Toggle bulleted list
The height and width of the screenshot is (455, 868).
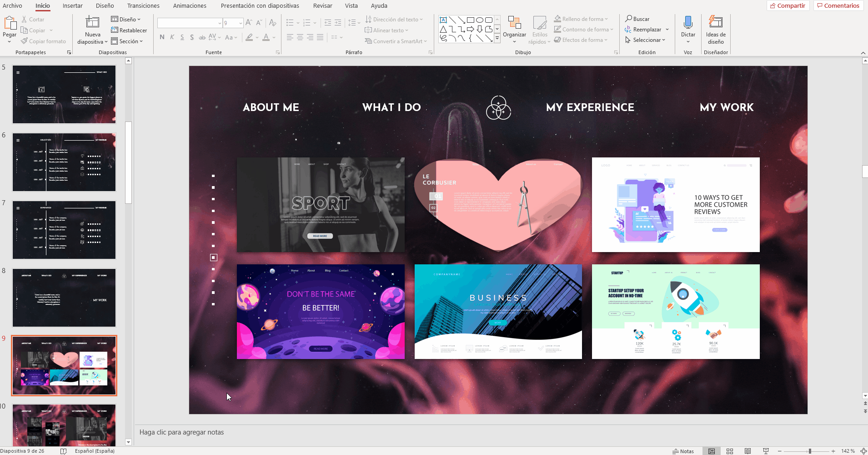click(x=290, y=23)
